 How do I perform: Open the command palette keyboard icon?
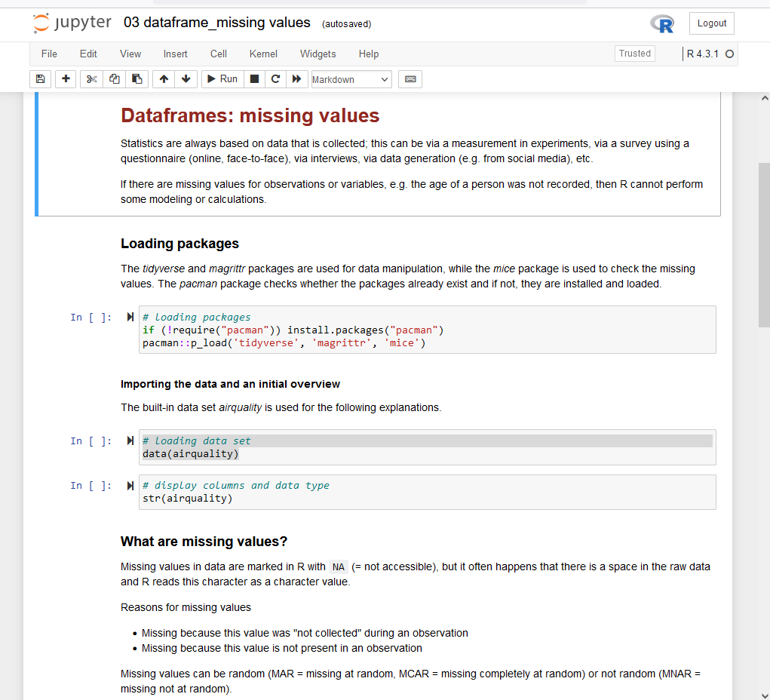(410, 79)
